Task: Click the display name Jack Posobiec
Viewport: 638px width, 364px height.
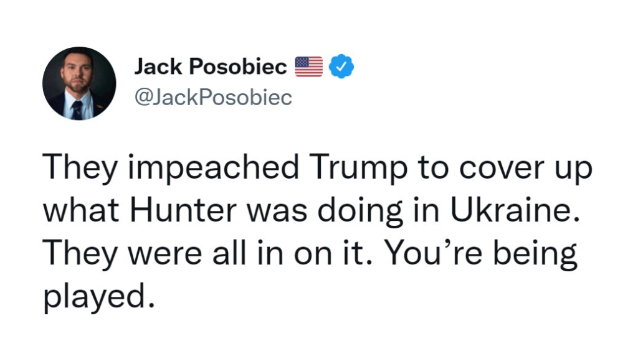Action: pyautogui.click(x=211, y=67)
